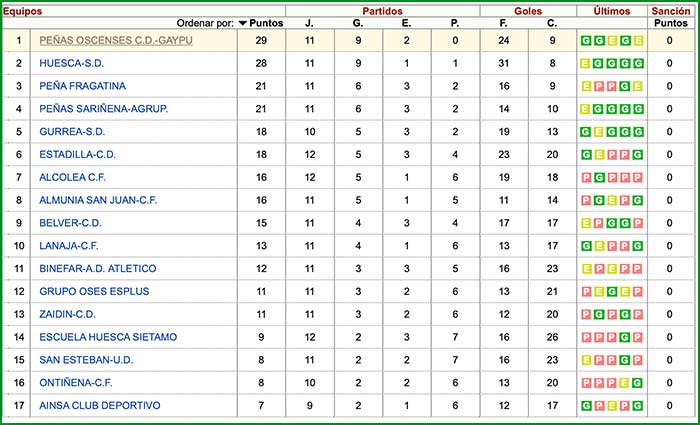Click the Últimos column header

coord(611,9)
